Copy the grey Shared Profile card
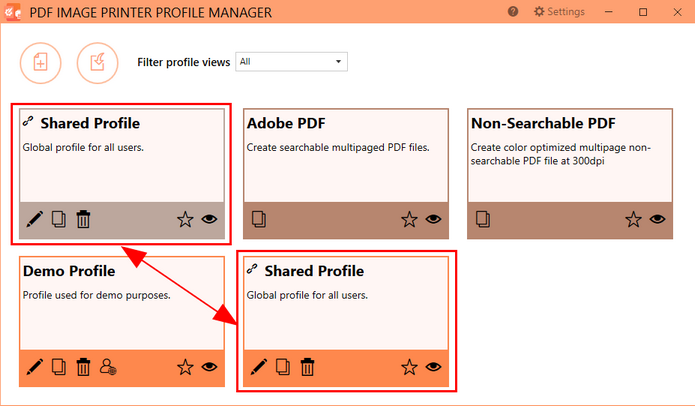695x406 pixels. tap(59, 219)
